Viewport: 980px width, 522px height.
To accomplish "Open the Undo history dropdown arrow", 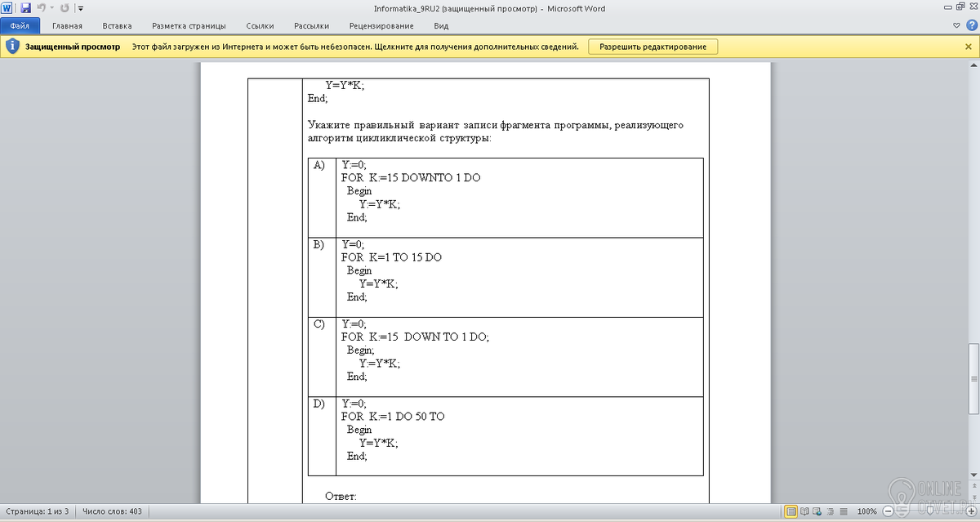I will click(51, 8).
